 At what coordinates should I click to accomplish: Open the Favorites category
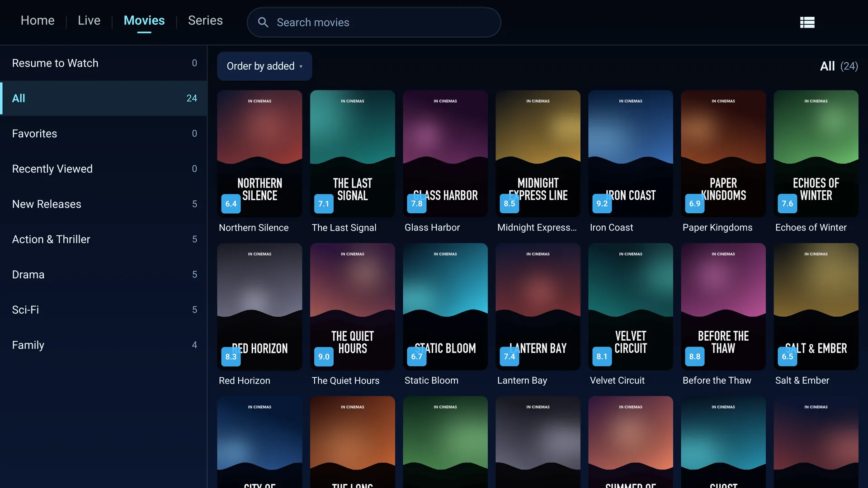pos(104,134)
